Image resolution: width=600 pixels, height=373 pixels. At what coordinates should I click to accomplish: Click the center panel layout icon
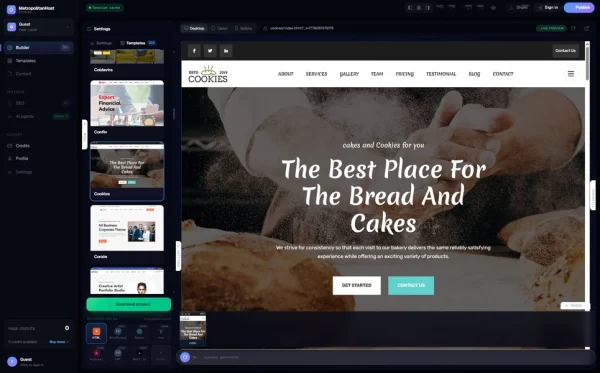(419, 8)
